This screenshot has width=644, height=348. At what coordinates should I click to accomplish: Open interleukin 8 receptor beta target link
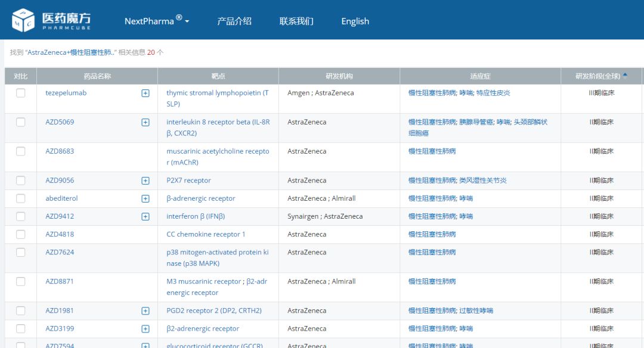(218, 127)
